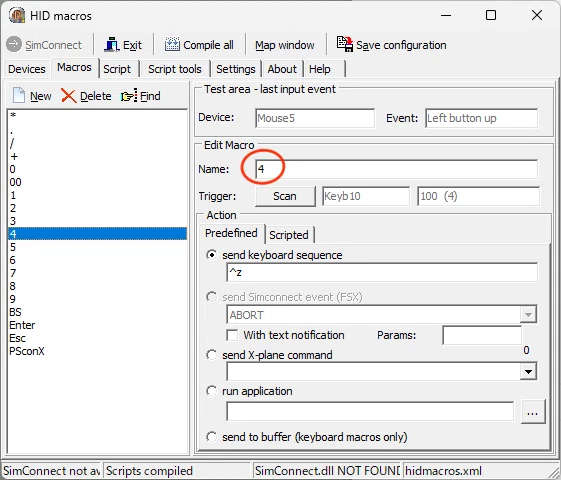Open the ABORT Simconnect event dropdown
The width and height of the screenshot is (561, 480).
click(x=528, y=315)
